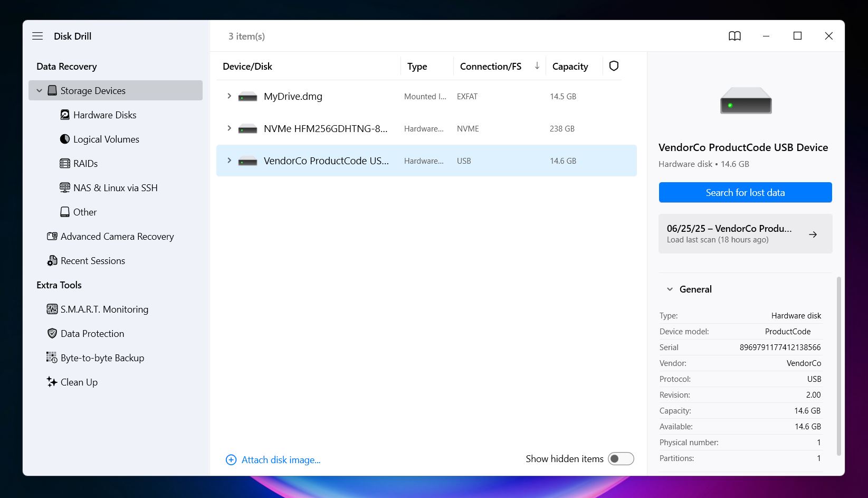Viewport: 868px width, 498px height.
Task: Click the Hardware Disks sidebar icon
Action: (x=65, y=115)
